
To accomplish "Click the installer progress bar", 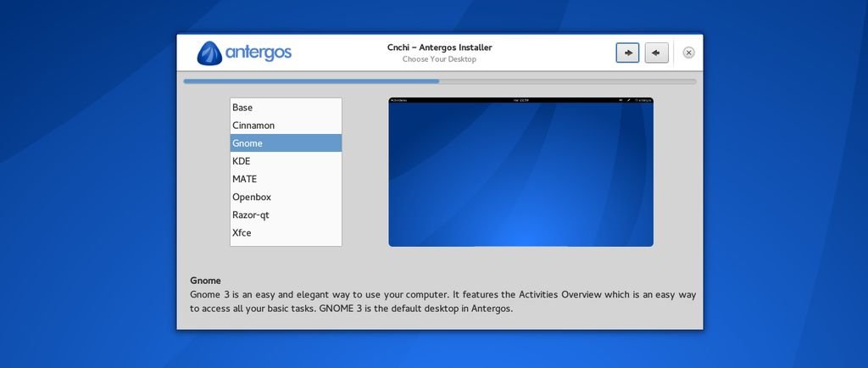I will point(440,81).
